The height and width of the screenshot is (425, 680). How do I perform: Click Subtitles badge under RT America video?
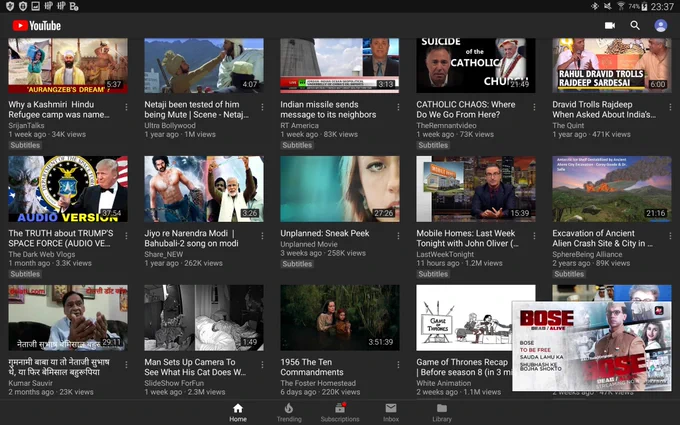pyautogui.click(x=297, y=145)
